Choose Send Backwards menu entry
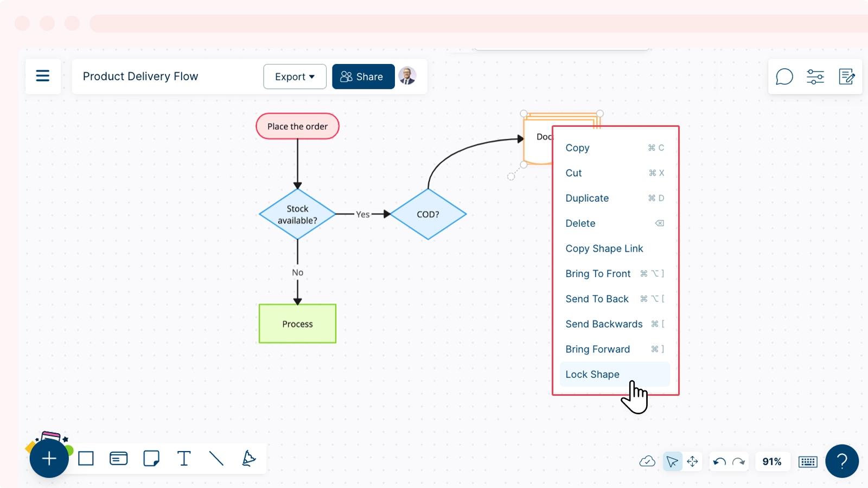 click(615, 324)
